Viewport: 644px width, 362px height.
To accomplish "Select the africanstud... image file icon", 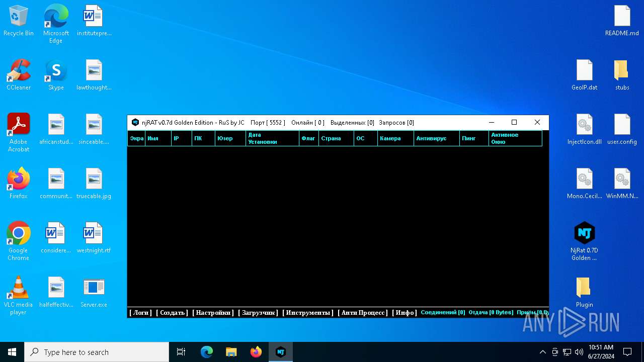I will click(56, 130).
